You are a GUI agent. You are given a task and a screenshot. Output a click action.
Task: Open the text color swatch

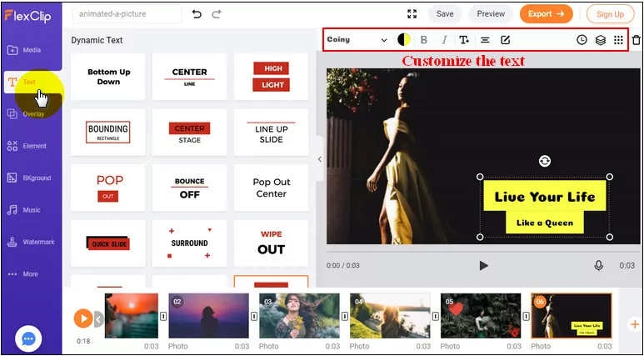pos(404,40)
